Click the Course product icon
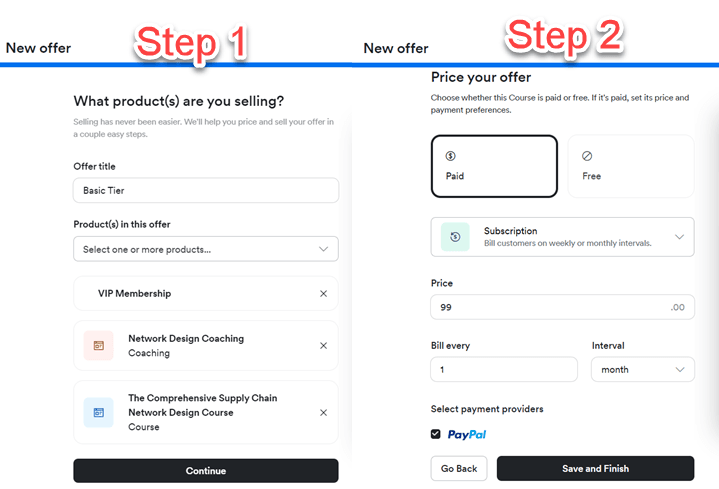 (98, 412)
